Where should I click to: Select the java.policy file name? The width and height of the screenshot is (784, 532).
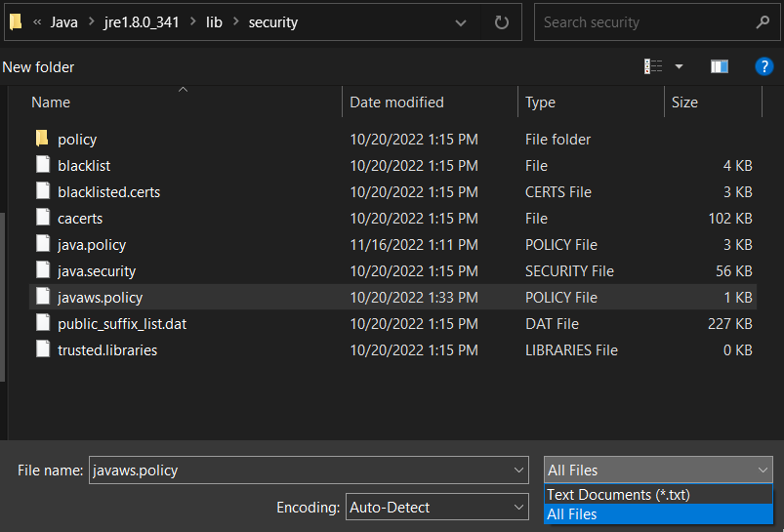pyautogui.click(x=92, y=245)
